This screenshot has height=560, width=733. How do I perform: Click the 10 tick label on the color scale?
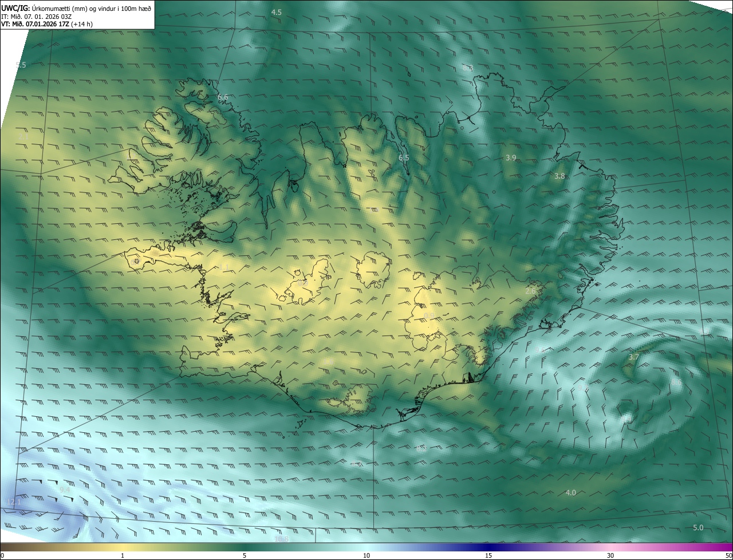tap(366, 555)
